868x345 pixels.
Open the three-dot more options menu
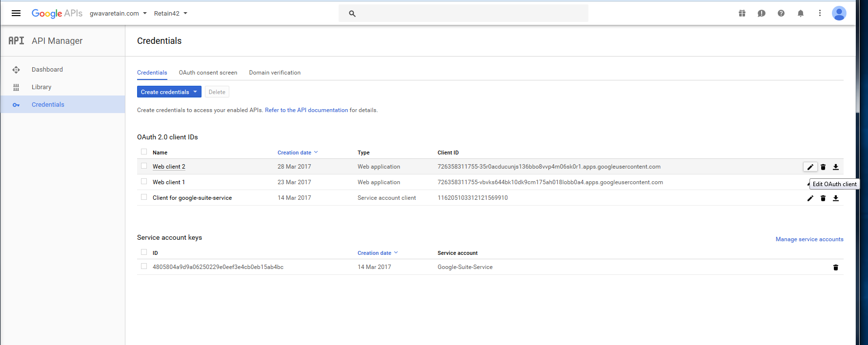[820, 13]
